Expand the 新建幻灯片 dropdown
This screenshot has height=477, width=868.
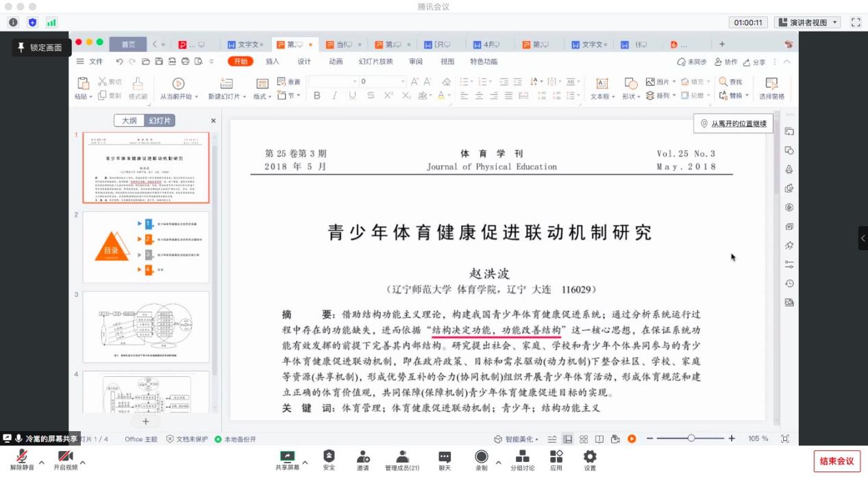pos(244,97)
